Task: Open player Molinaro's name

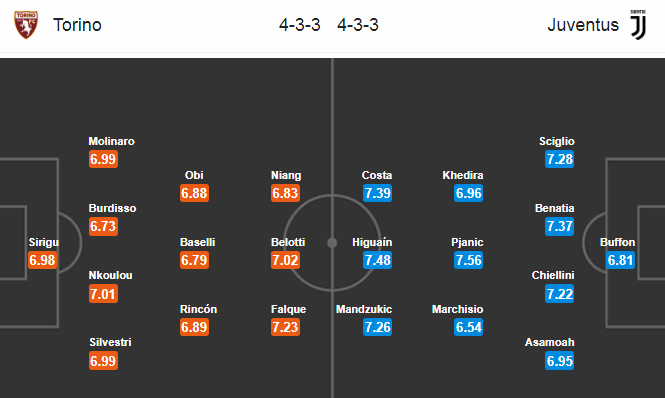Action: (x=112, y=141)
